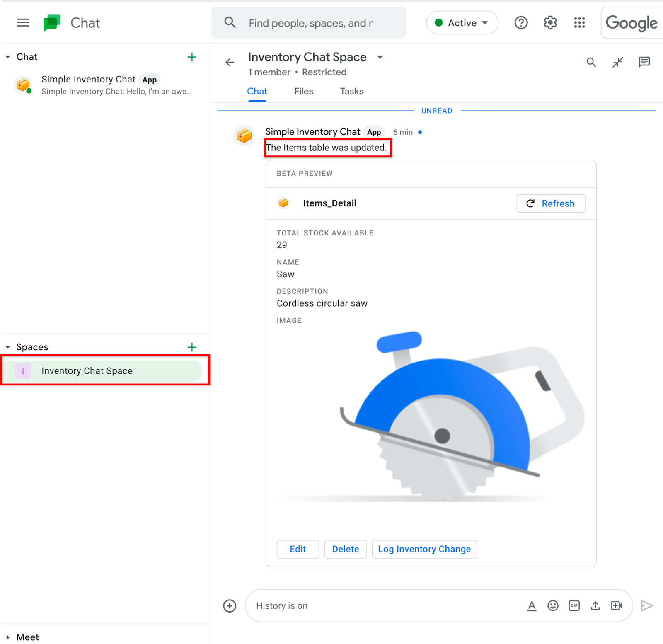This screenshot has width=663, height=644.
Task: Open the GIF picker
Action: pyautogui.click(x=574, y=605)
